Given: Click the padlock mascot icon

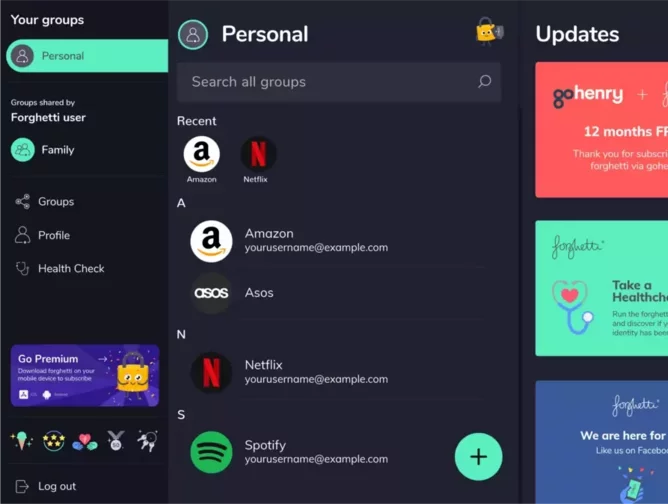Looking at the screenshot, I should coord(489,31).
